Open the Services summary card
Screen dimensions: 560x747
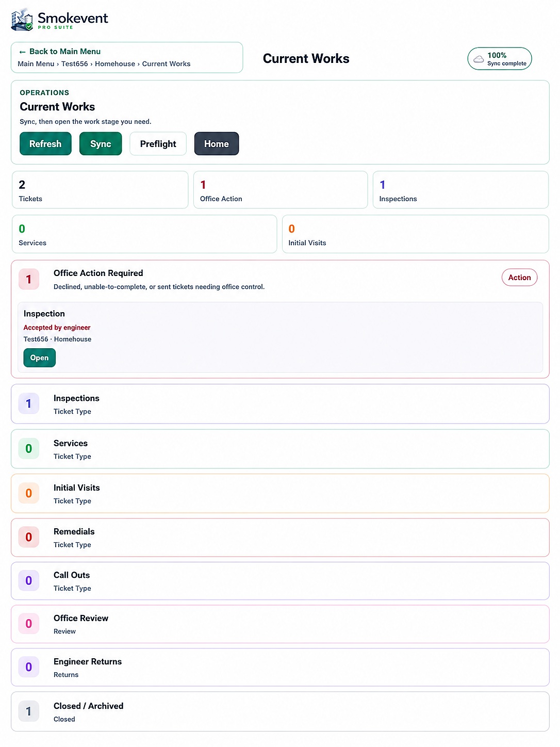144,234
